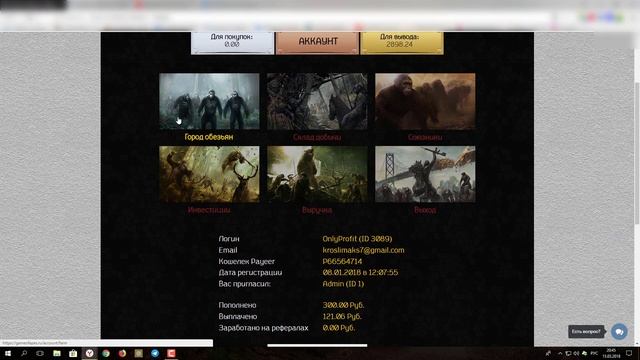This screenshot has height=360, width=640.
Task: Launch Firefox from the taskbar
Action: [x=122, y=353]
